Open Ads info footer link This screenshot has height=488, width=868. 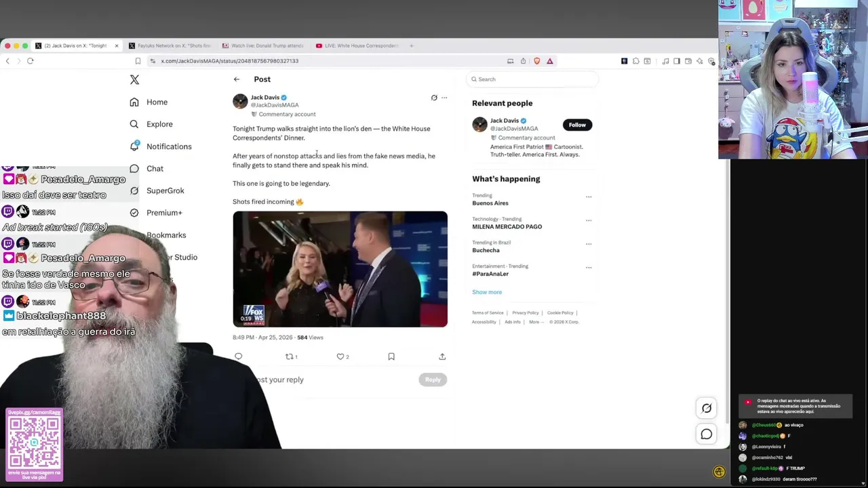pos(512,322)
